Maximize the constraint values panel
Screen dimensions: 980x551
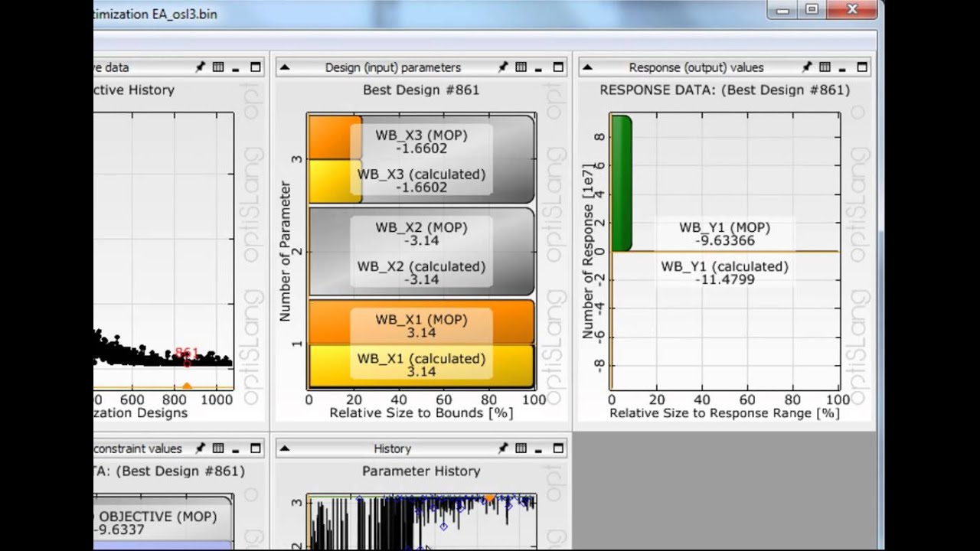click(255, 448)
